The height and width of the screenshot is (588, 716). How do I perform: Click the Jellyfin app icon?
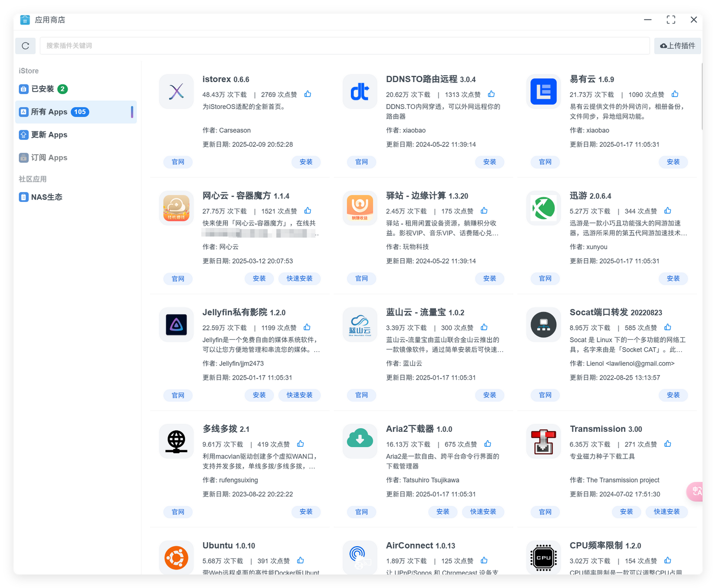(x=177, y=325)
